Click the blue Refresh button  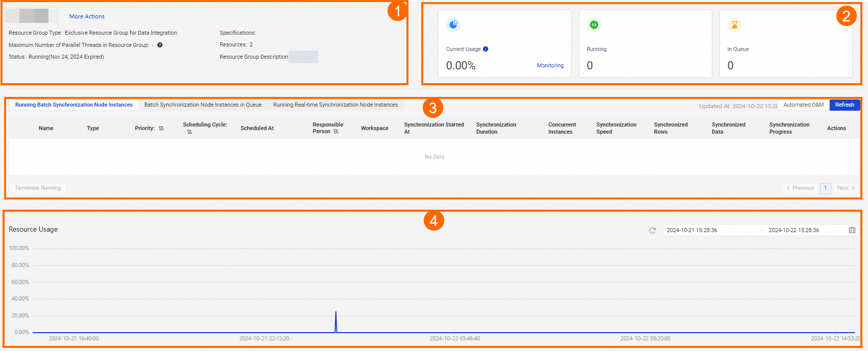[845, 105]
